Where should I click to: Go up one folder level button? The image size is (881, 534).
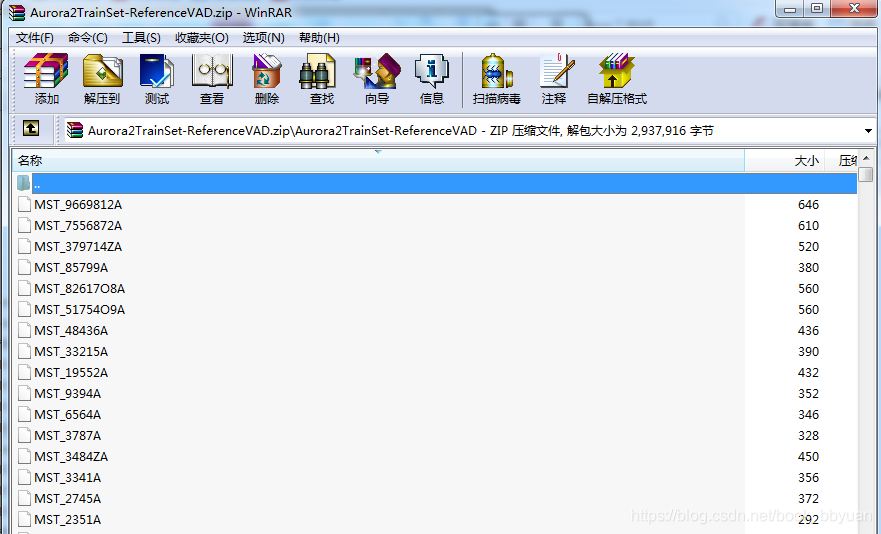click(31, 129)
